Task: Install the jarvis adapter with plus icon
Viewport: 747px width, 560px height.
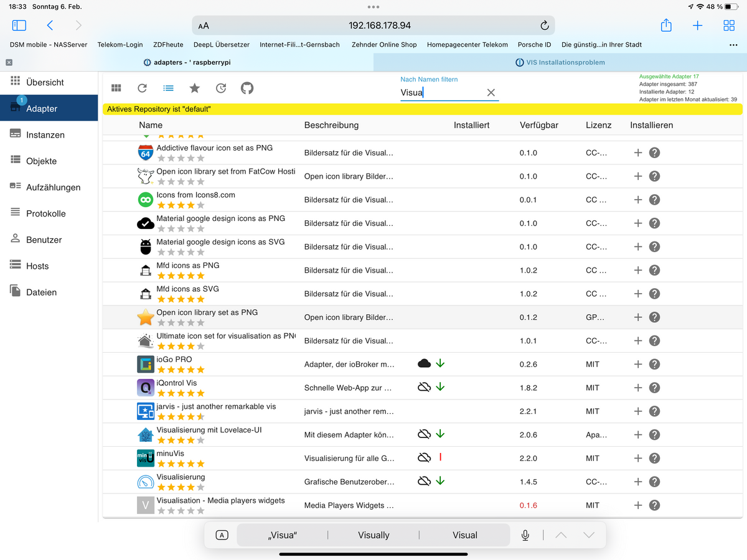Action: point(637,411)
